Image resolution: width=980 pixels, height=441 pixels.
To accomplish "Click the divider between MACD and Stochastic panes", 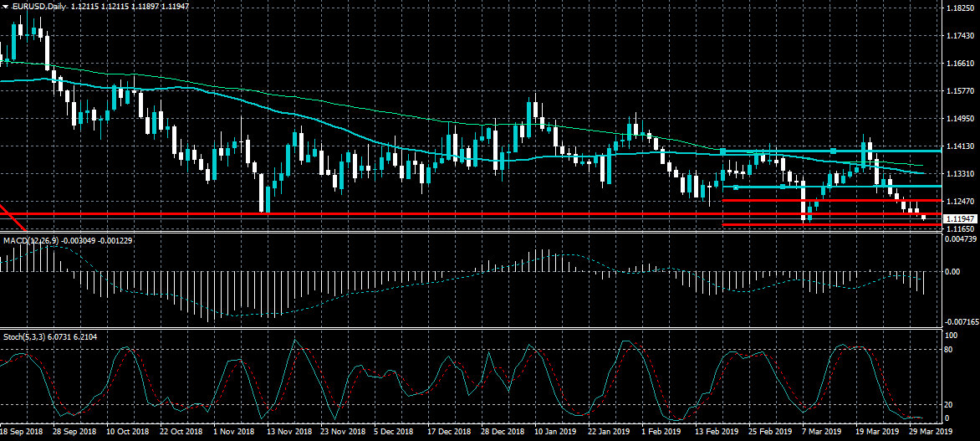I will tap(468, 328).
